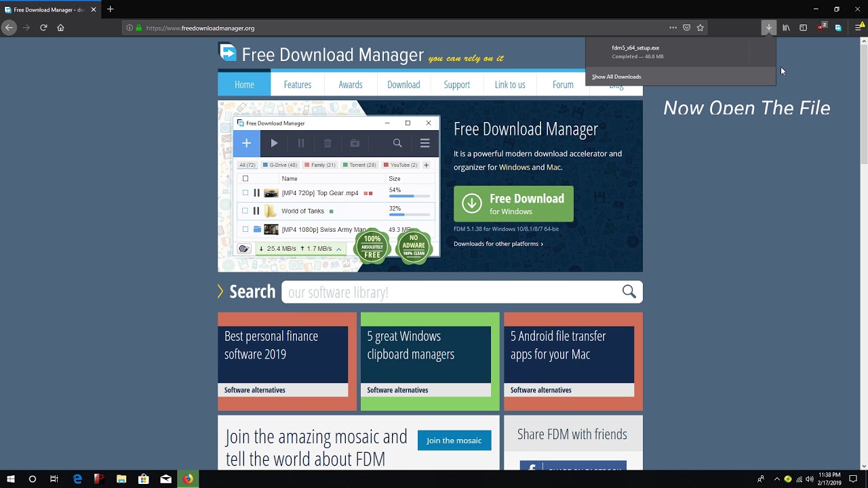Save page to Pocket
868x488 pixels.
click(x=686, y=28)
